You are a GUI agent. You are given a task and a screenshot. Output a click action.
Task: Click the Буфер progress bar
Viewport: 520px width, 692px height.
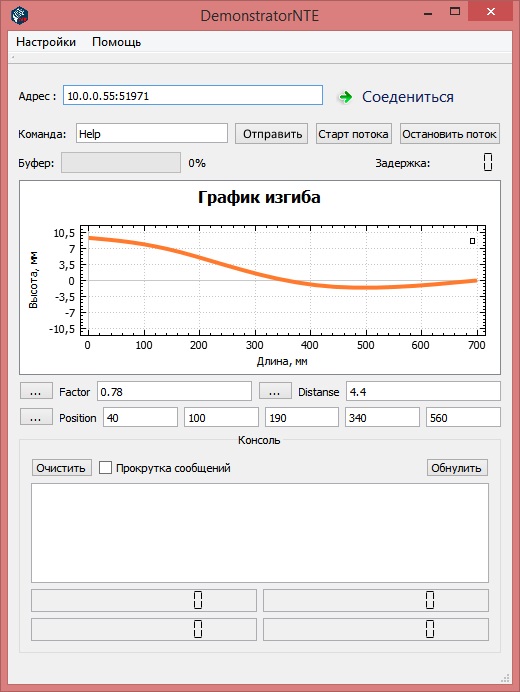click(121, 163)
